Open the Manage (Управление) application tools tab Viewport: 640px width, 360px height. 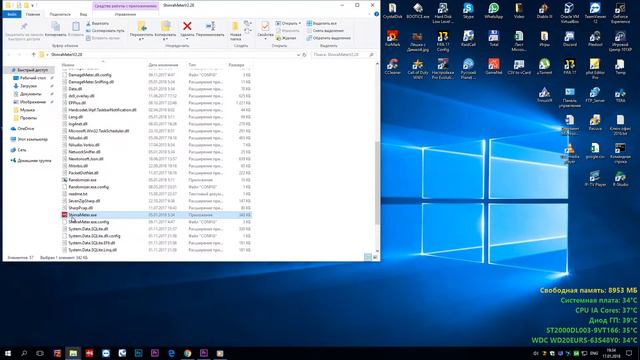click(x=125, y=14)
